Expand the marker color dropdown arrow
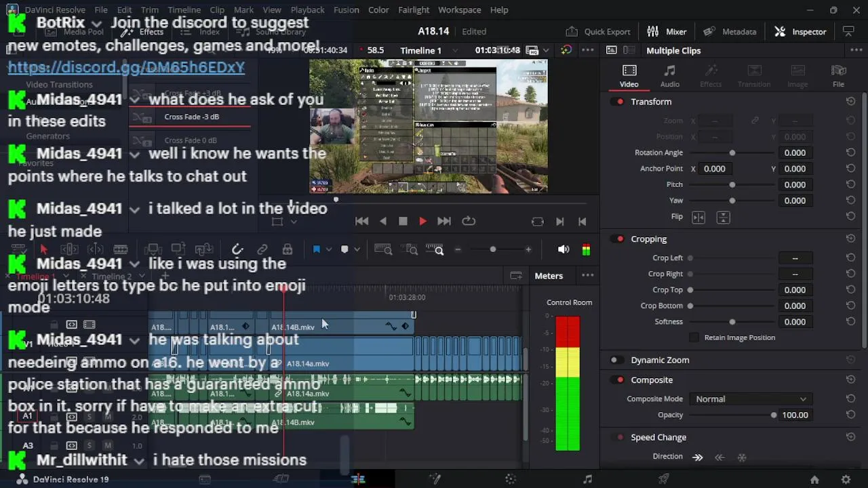The width and height of the screenshot is (868, 488). (357, 249)
